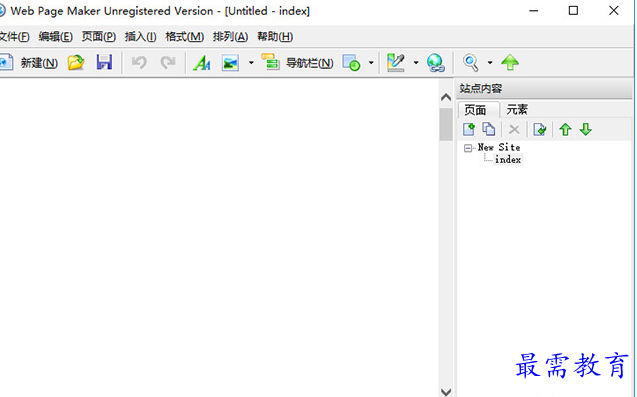
Task: Open a file with the folder icon
Action: pos(76,63)
